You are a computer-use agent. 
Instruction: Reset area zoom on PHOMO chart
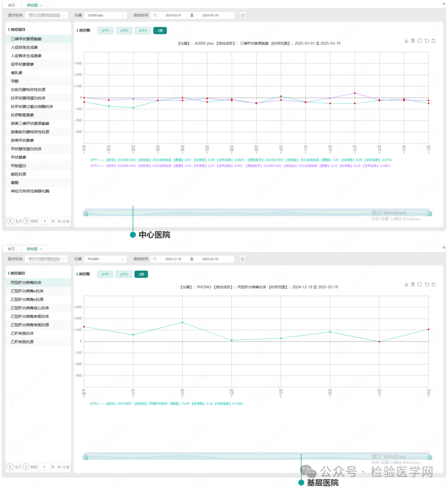433,284
